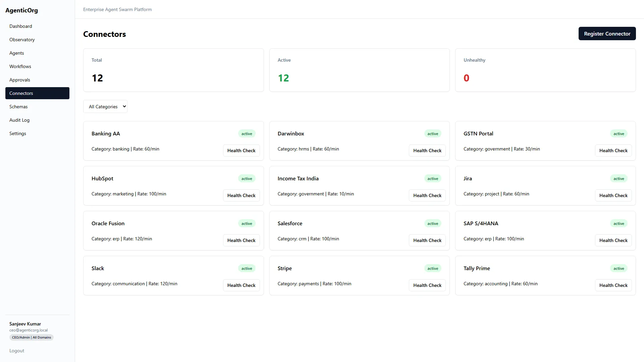Run Health Check for Oracle Fusion
Viewport: 644px width, 362px height.
(x=241, y=240)
